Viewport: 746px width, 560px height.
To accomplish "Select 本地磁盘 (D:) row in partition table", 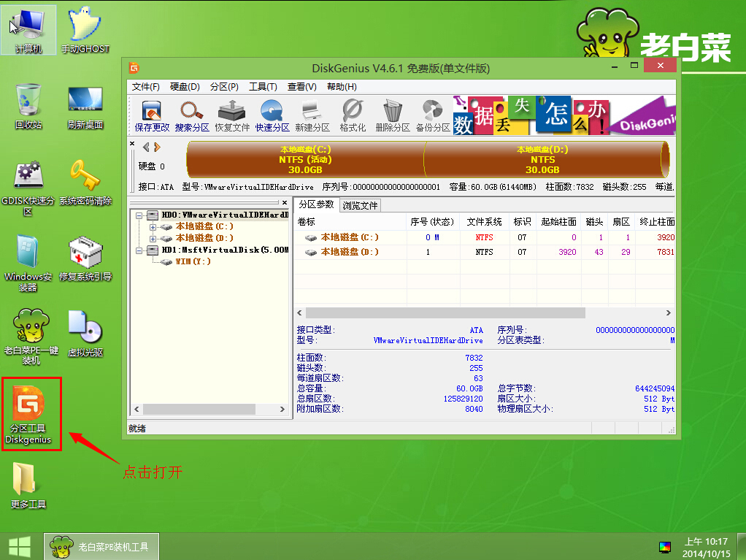I will (485, 252).
